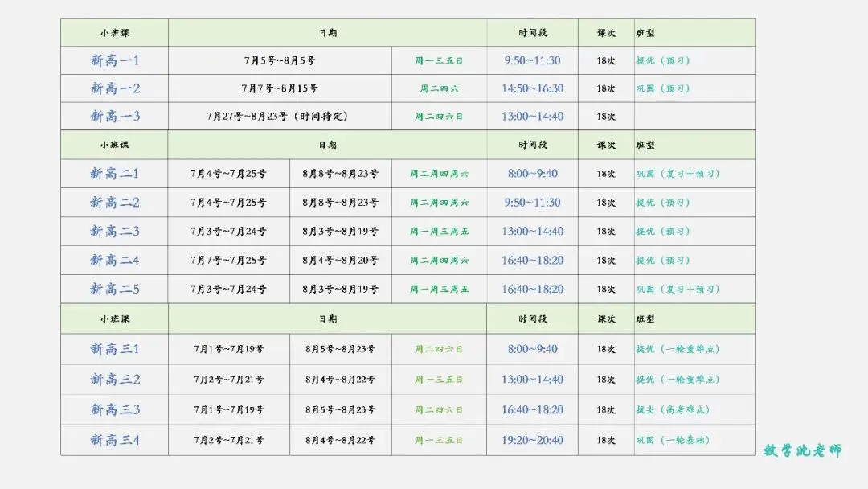Click 周一周三周五 in the 新高二3 row

[x=439, y=231]
